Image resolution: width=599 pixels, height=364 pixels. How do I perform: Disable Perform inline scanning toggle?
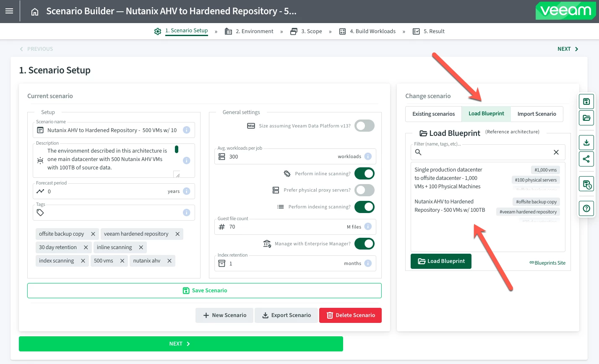pos(364,174)
